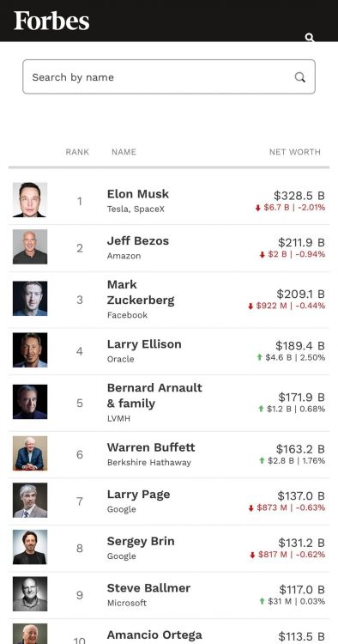Image resolution: width=338 pixels, height=644 pixels.
Task: Select Mark Zuckerberg's portrait thumbnail
Action: click(x=30, y=299)
